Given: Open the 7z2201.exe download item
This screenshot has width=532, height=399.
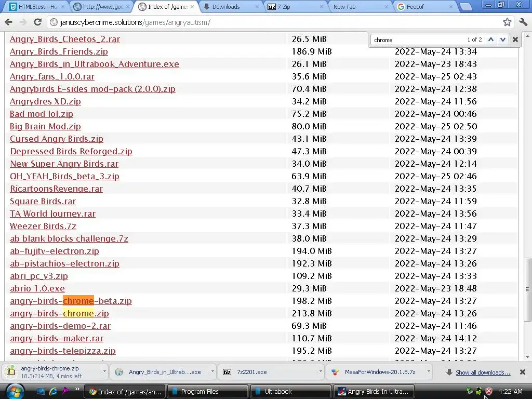Looking at the screenshot, I should click(x=268, y=372).
